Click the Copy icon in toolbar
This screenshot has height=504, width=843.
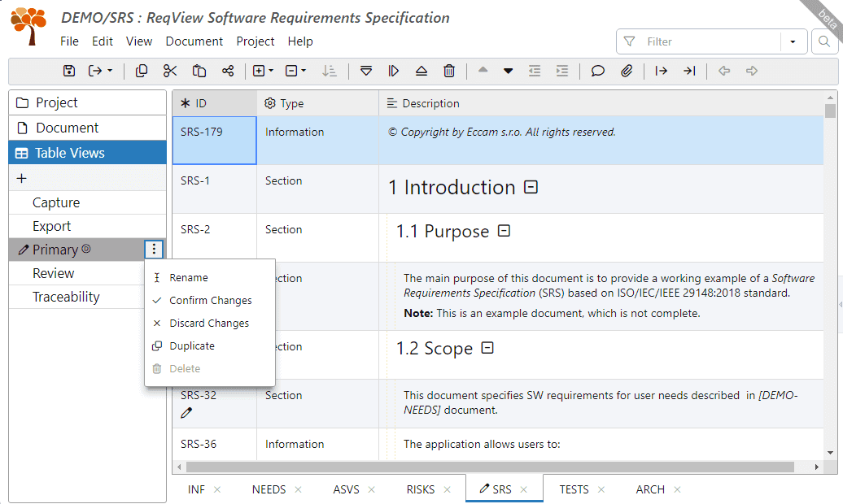coord(142,71)
